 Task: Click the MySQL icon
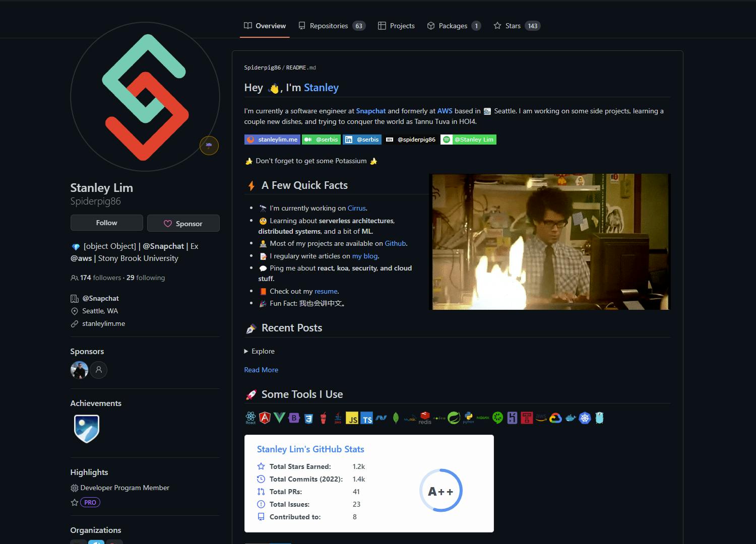click(410, 418)
